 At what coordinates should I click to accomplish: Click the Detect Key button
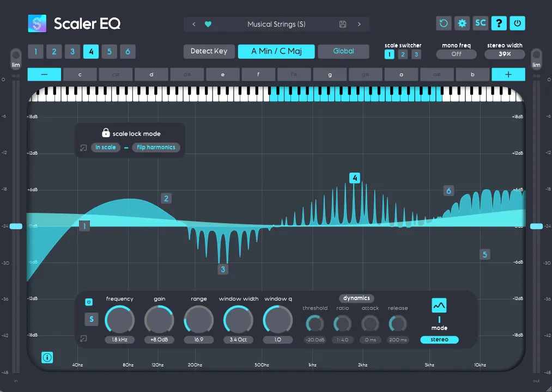click(x=209, y=51)
